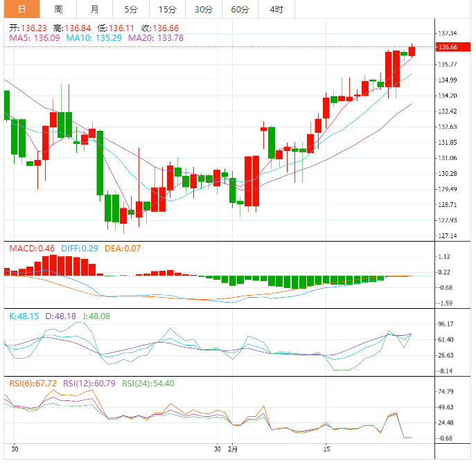Viewport: 476px width, 466px height.
Task: Click the DEA:0.07 indicator label
Action: pos(122,248)
